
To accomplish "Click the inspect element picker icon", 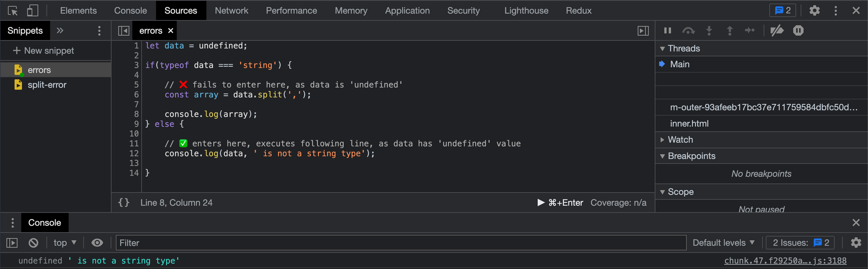I will click(x=13, y=11).
